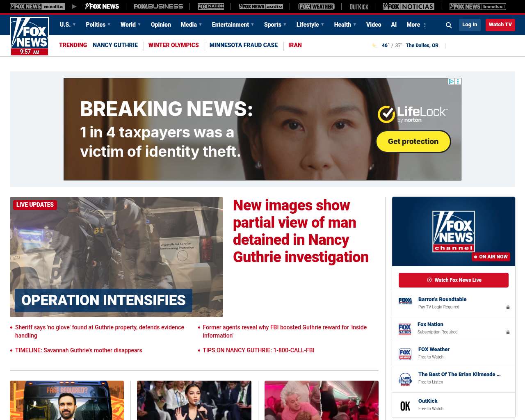Open the woman with microphone story thumbnail

pos(194,400)
